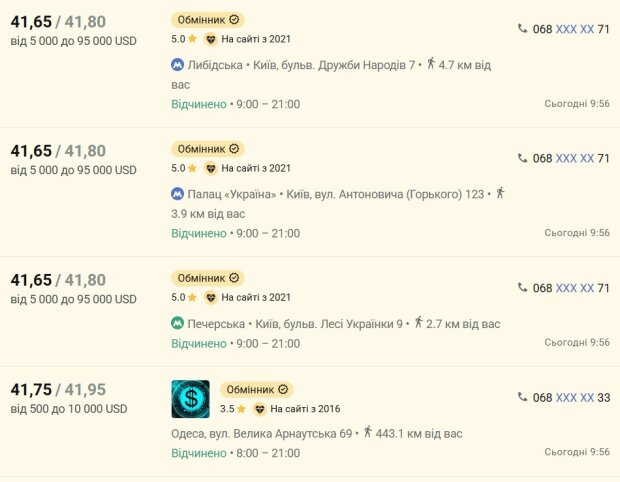This screenshot has height=482, width=620.
Task: Click the 41,75 / 41,95 exchange rate
Action: tap(58, 389)
